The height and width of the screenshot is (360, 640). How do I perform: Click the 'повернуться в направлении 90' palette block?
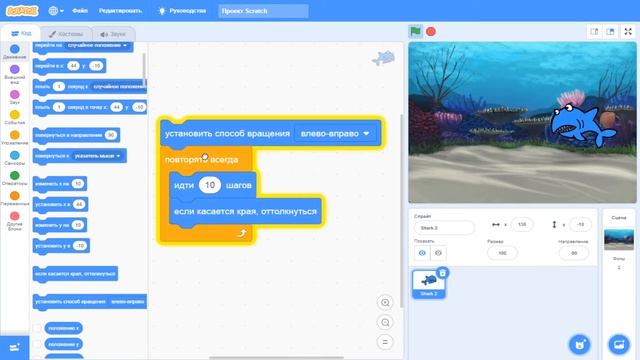click(x=76, y=135)
